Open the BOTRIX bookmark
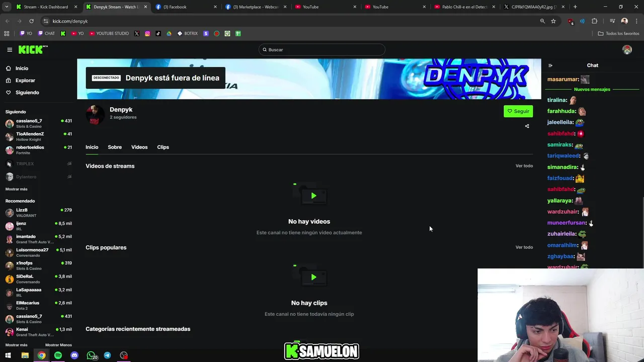The height and width of the screenshot is (362, 644). pos(187,34)
